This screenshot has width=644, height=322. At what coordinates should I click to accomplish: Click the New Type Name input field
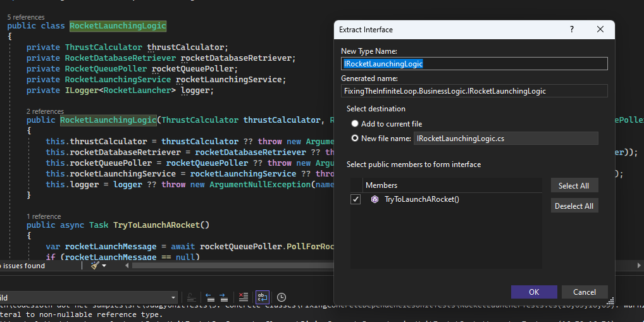[474, 64]
